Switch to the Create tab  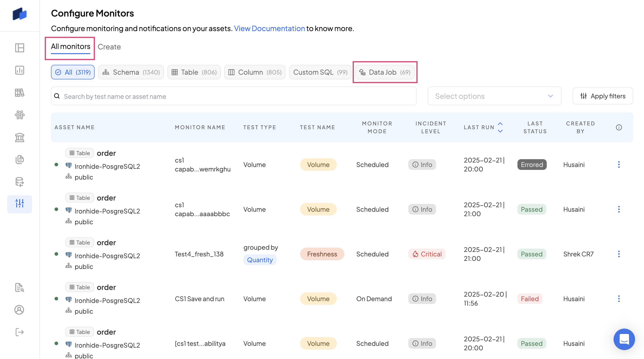pos(109,47)
